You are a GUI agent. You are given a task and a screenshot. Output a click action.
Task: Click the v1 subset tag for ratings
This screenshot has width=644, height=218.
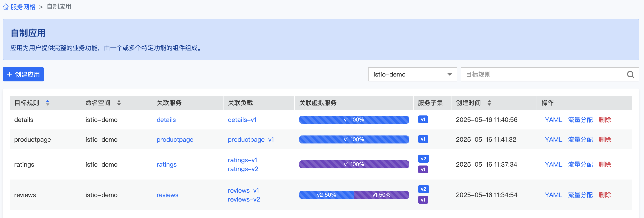(423, 170)
